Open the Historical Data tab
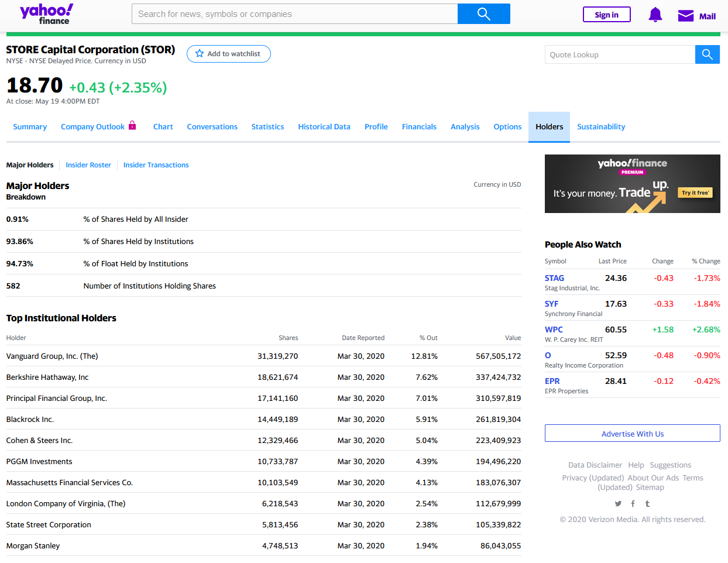Viewport: 728px width, 563px height. (x=324, y=126)
